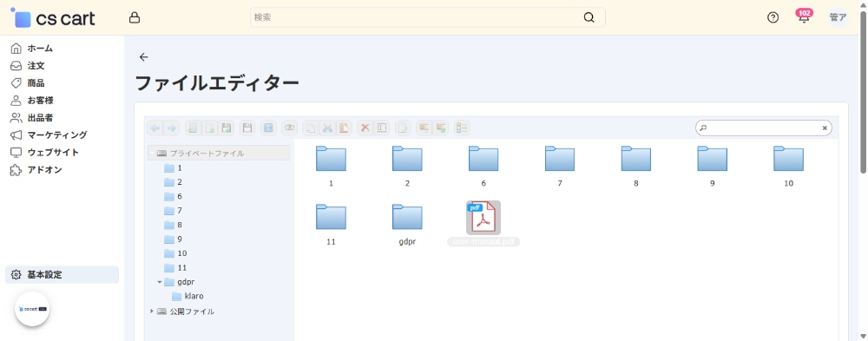Click the preview eye icon in toolbar

(289, 128)
